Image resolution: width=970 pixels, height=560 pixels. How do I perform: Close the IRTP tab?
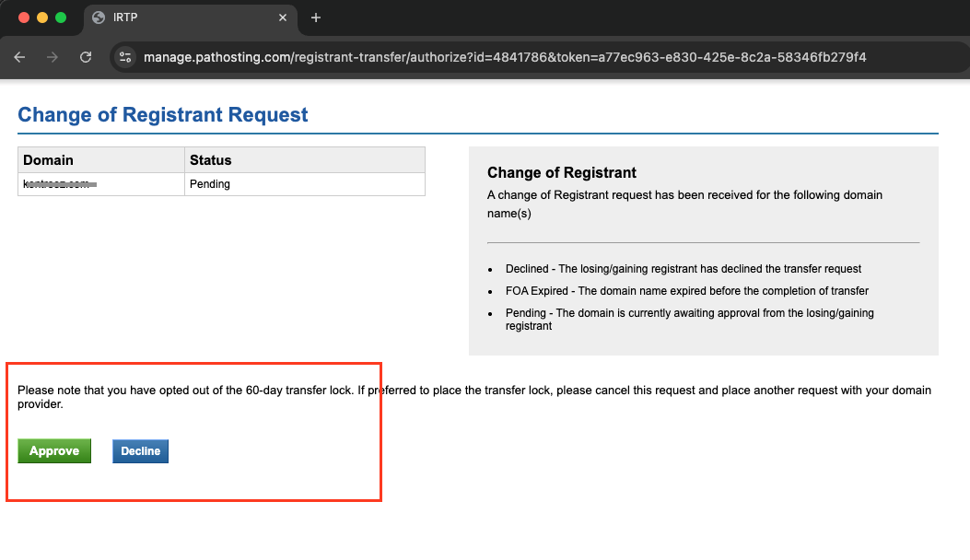(x=283, y=17)
